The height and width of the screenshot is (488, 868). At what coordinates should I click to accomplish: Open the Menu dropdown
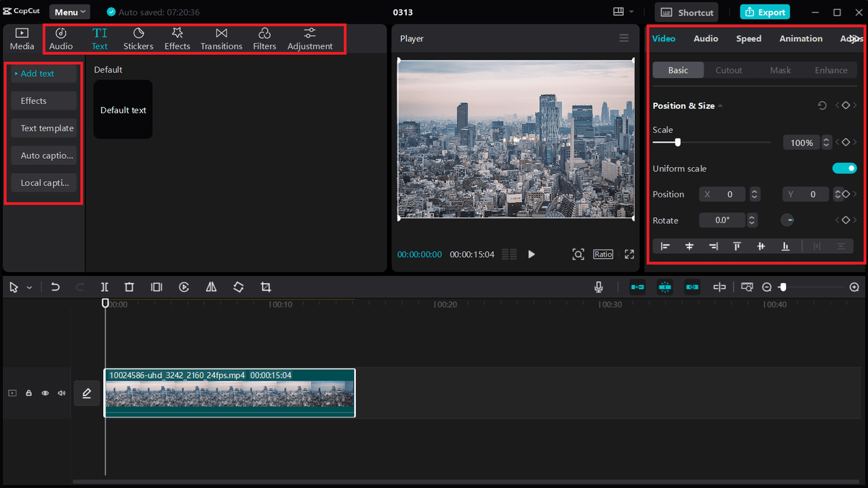[x=70, y=12]
